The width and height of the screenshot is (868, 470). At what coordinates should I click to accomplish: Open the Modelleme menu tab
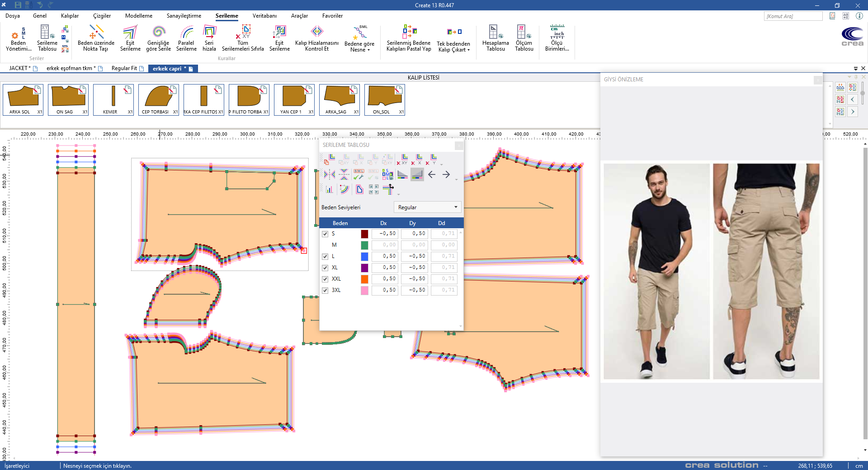point(139,16)
